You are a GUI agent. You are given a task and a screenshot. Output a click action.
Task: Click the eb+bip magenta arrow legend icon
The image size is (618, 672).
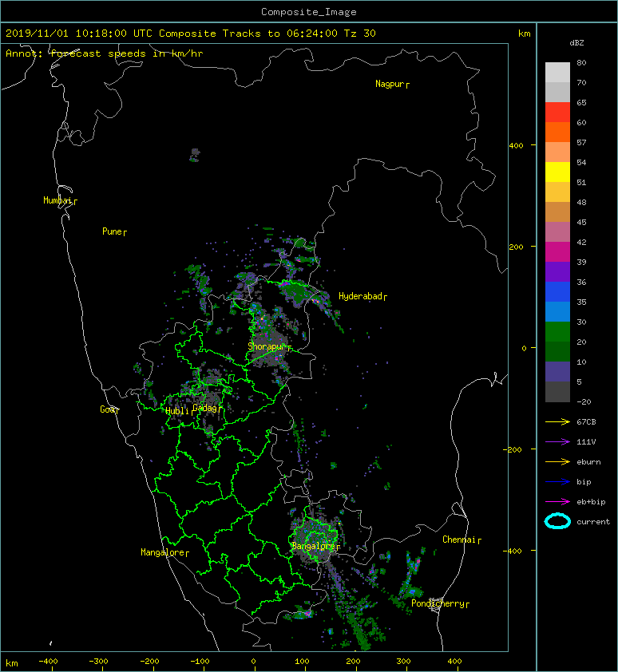click(x=557, y=502)
